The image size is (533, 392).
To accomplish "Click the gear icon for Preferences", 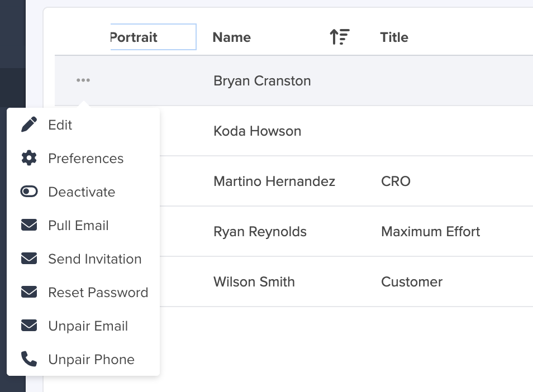I will (29, 158).
